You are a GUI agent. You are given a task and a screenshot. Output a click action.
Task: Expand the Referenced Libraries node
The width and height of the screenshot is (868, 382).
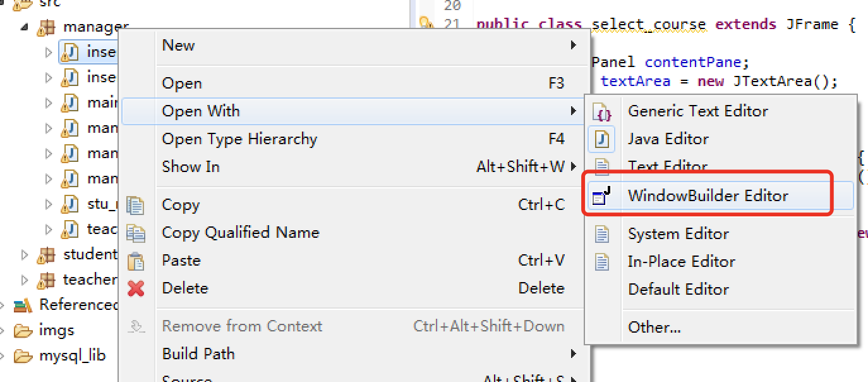coord(2,305)
